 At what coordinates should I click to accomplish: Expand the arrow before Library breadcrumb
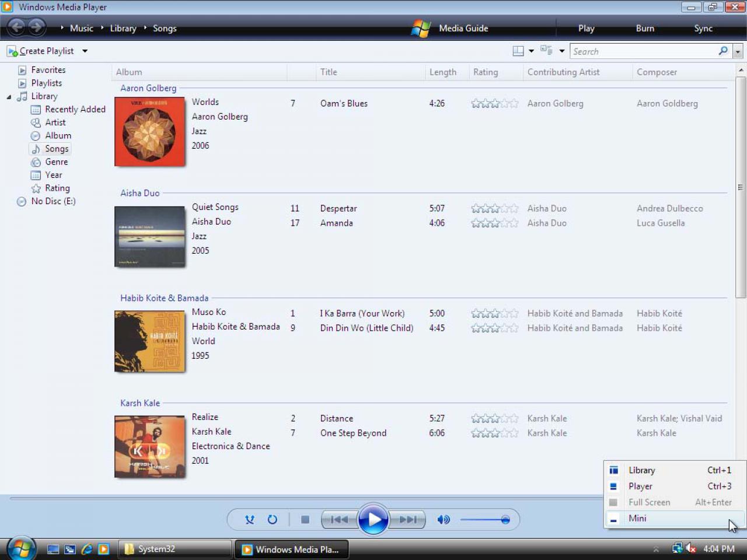(102, 28)
